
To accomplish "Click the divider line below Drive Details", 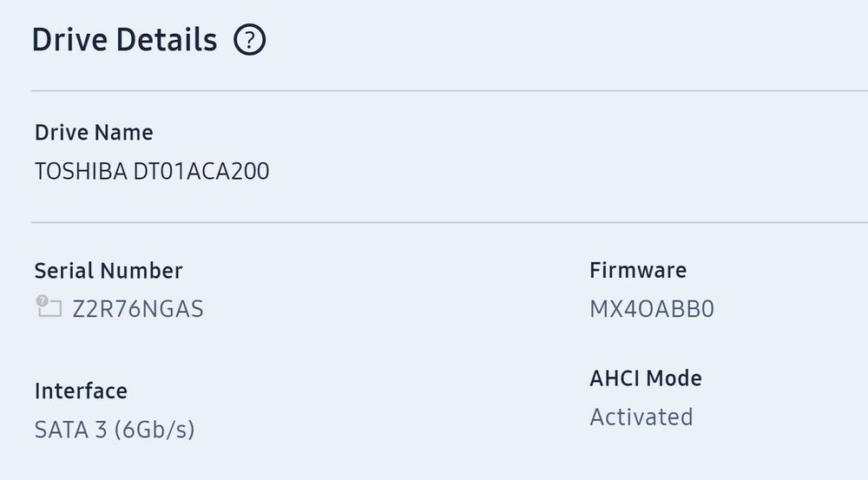I will point(434,90).
